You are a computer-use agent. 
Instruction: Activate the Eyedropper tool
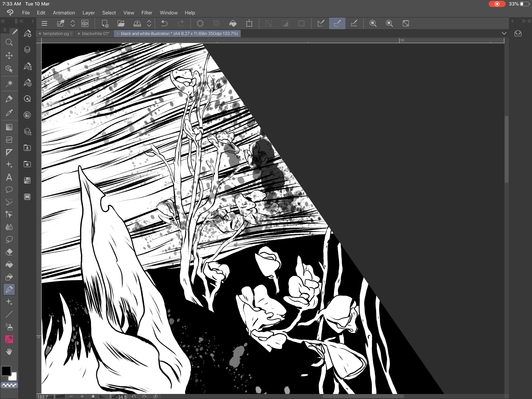point(9,113)
